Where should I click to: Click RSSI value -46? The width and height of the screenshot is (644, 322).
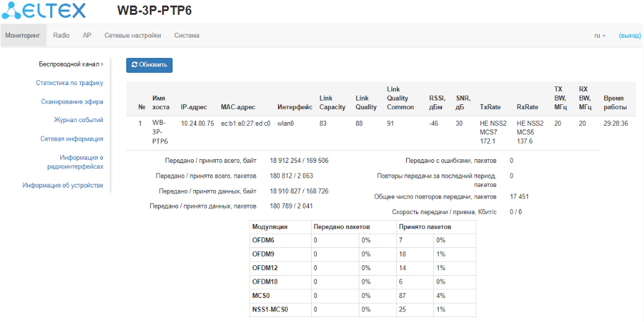[433, 123]
